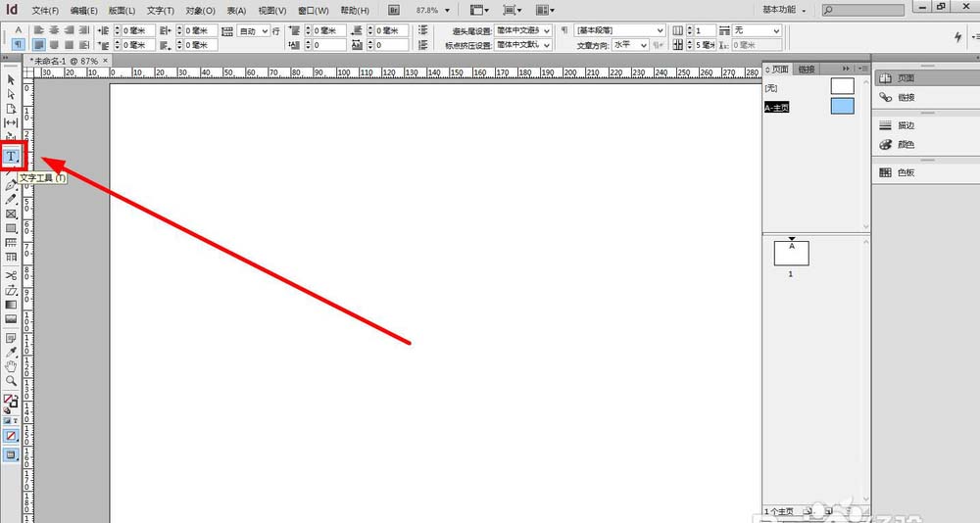Image resolution: width=980 pixels, height=523 pixels.
Task: Select the Pen tool
Action: [11, 185]
